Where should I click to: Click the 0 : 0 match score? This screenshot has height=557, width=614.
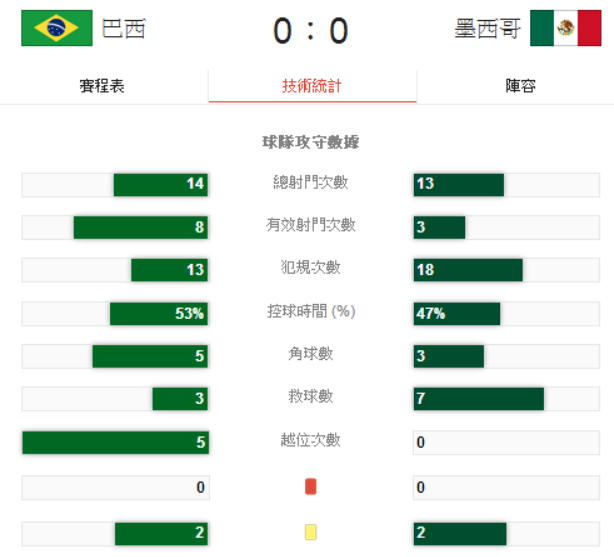[310, 31]
